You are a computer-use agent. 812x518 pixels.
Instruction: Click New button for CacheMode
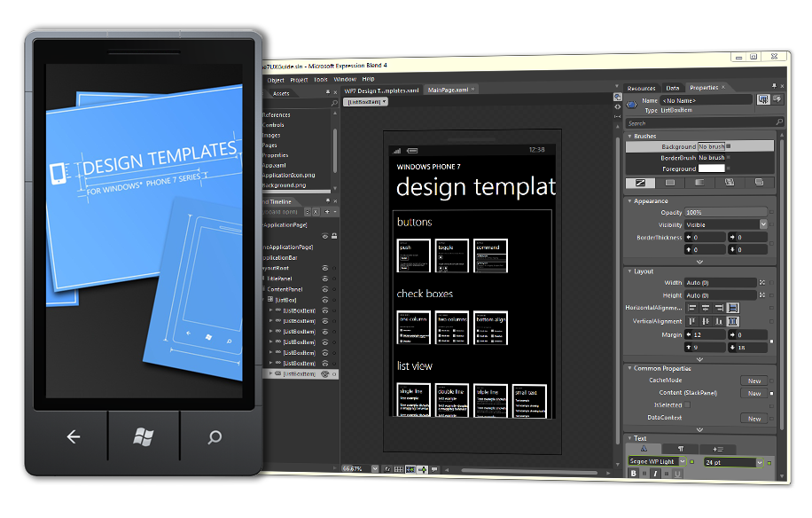tap(754, 381)
